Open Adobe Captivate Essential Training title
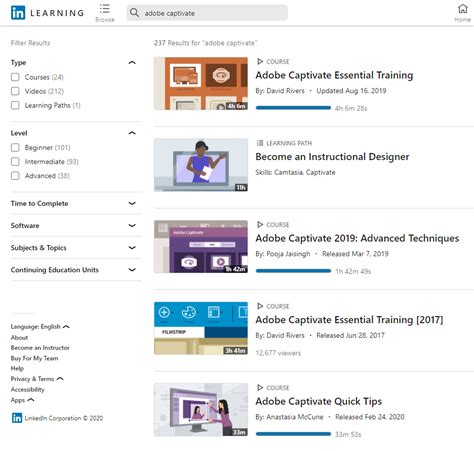This screenshot has width=474, height=451. (x=334, y=75)
